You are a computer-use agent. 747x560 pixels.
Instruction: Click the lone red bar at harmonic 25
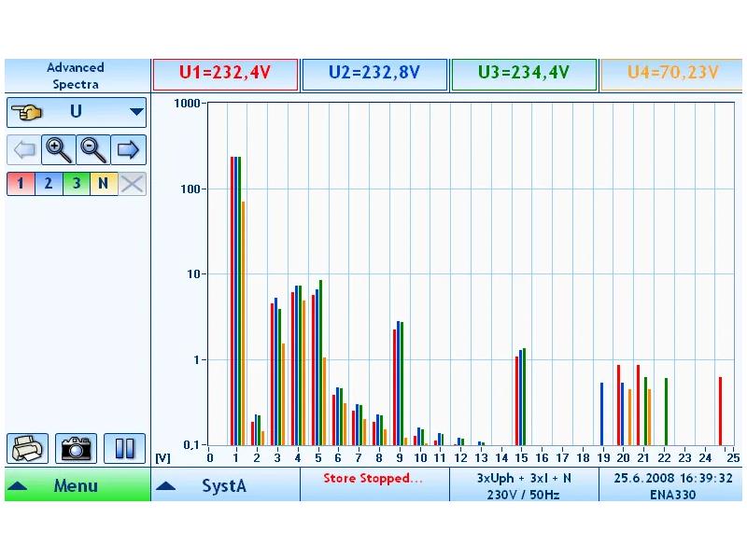(720, 412)
